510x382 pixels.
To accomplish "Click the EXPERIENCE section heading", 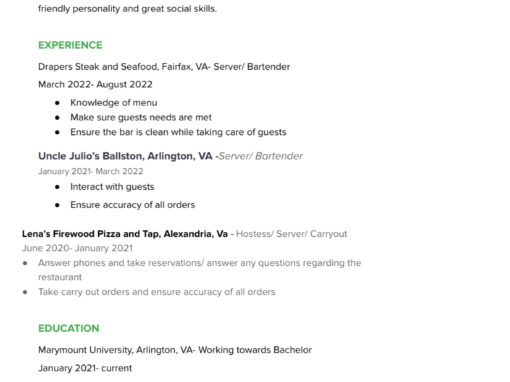I will (70, 45).
